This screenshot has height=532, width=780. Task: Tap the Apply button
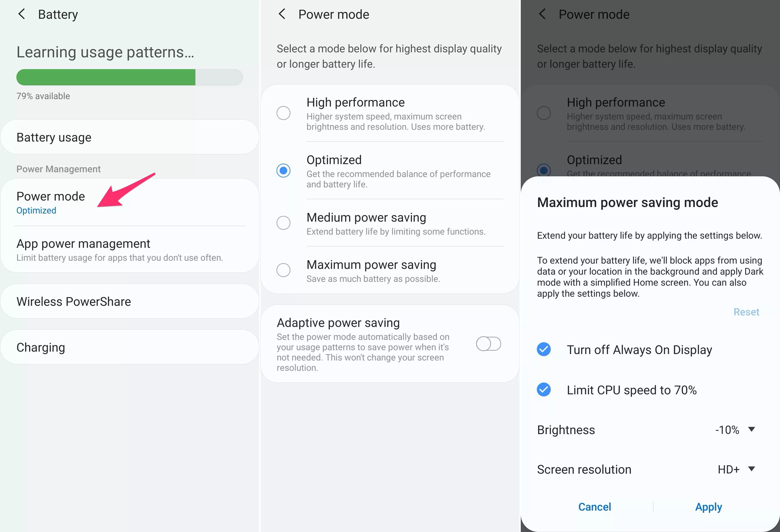[708, 507]
